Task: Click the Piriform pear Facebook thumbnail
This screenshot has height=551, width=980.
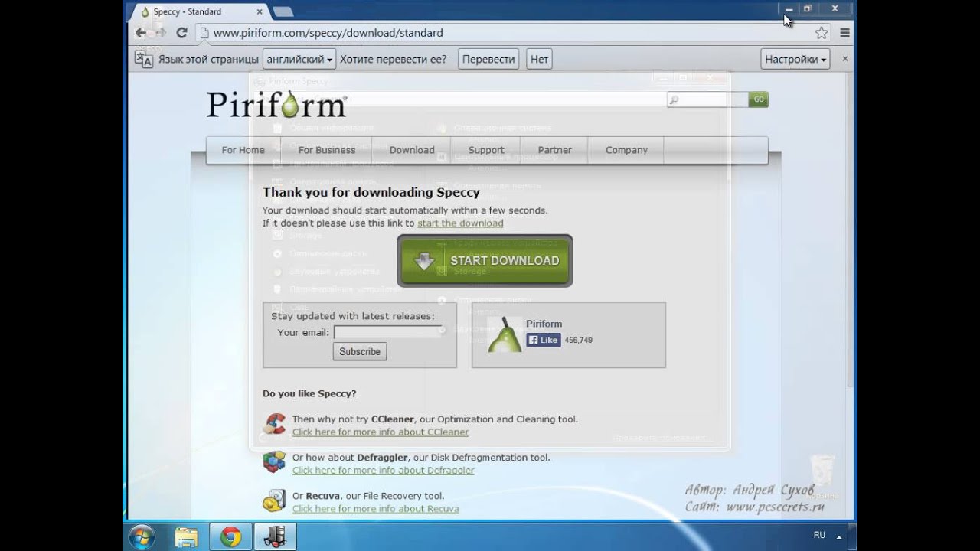Action: (505, 334)
